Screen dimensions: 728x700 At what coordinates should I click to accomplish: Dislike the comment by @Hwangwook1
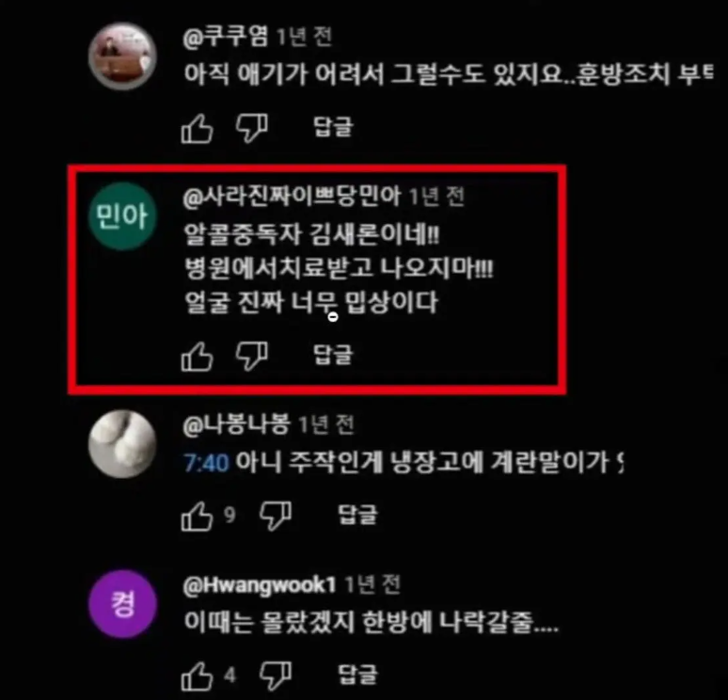[x=276, y=676]
